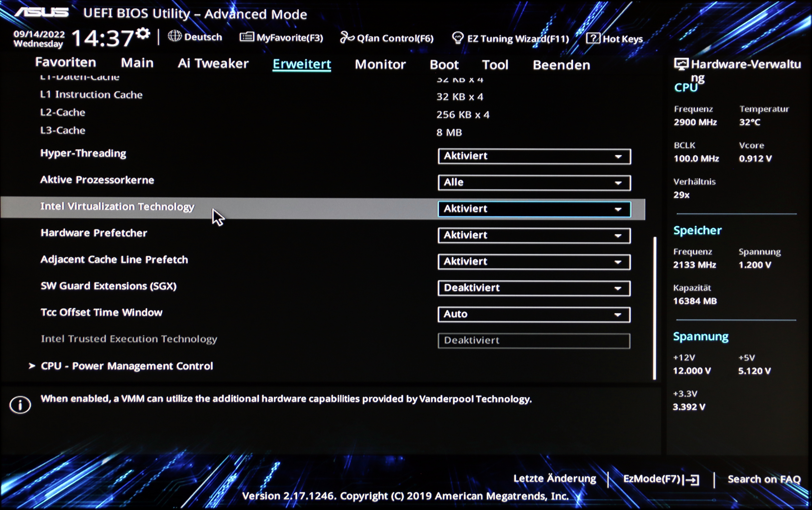Click the EzMode exit arrow icon
Image resolution: width=812 pixels, height=510 pixels.
(691, 480)
